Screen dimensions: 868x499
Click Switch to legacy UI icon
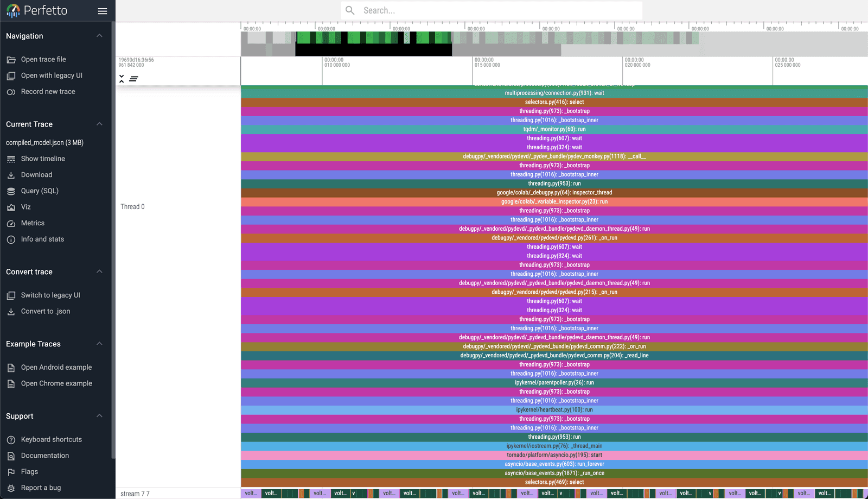(11, 295)
